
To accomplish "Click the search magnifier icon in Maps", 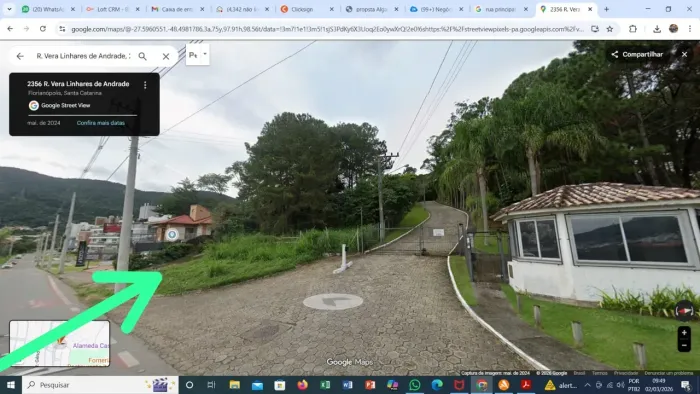I will [142, 56].
